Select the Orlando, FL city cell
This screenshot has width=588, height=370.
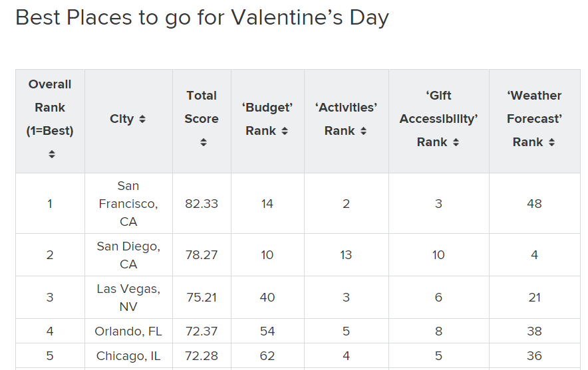(128, 331)
